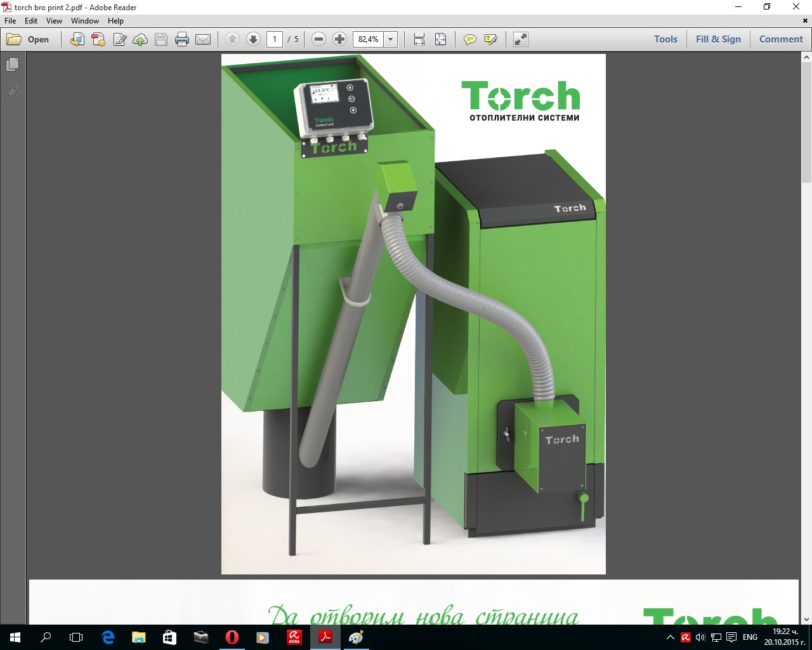Click the Zoom in plus icon
The image size is (812, 650).
coord(339,39)
